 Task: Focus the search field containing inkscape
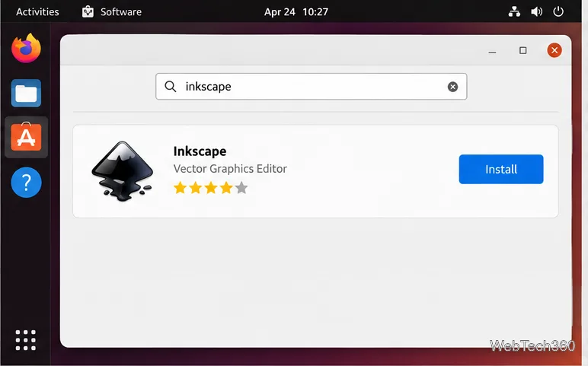tap(312, 87)
